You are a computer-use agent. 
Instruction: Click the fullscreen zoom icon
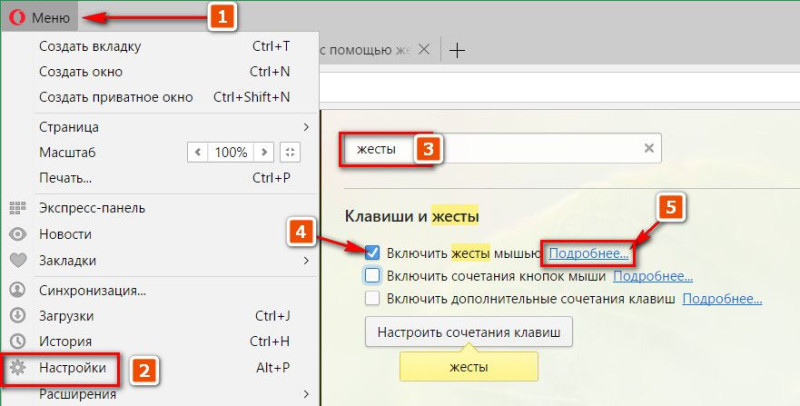(290, 152)
